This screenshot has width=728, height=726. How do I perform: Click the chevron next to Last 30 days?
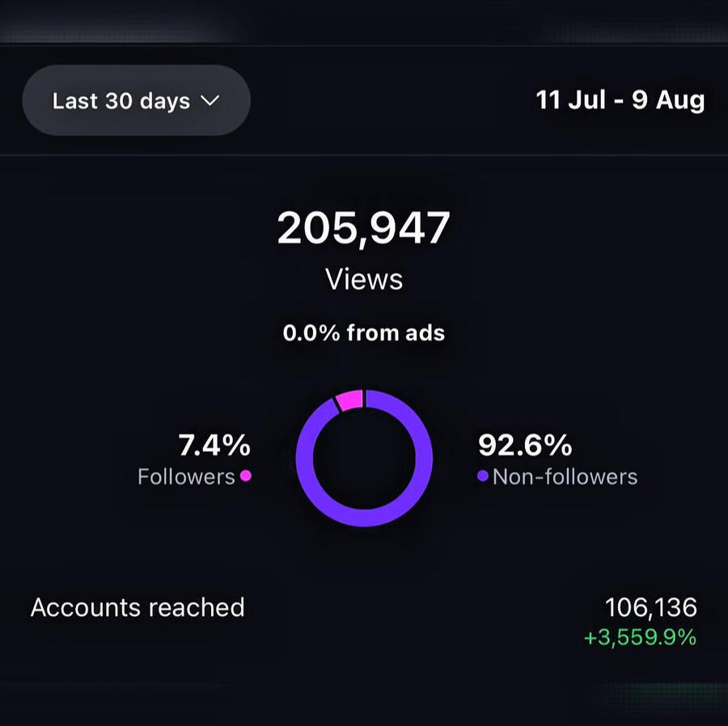[211, 102]
